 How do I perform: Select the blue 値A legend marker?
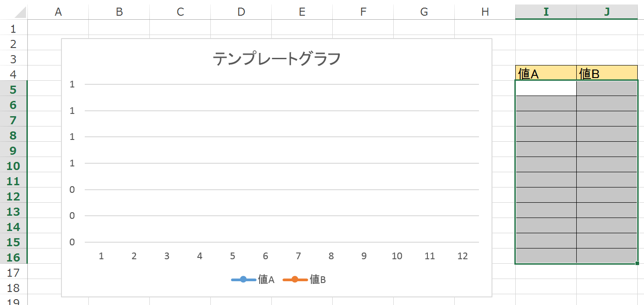tap(244, 279)
